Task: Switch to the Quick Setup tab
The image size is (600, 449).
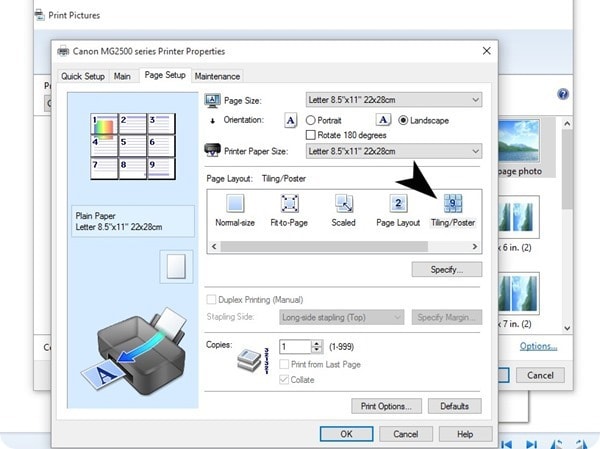Action: point(83,76)
